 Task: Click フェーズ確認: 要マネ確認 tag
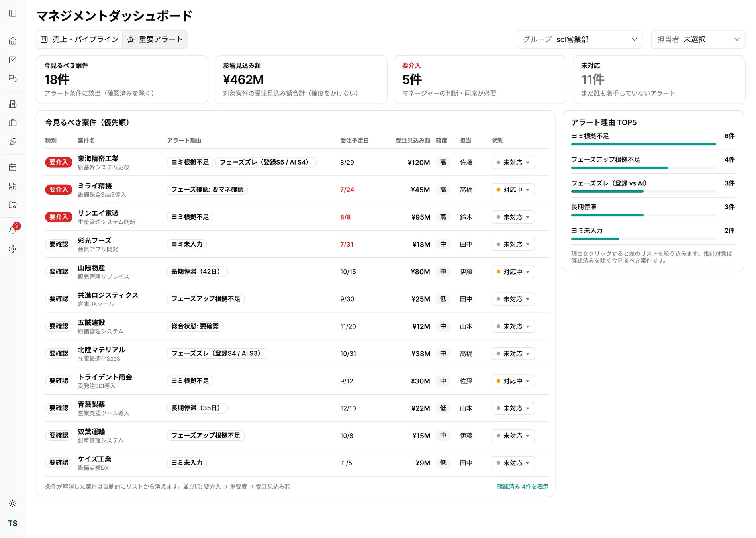pos(207,190)
